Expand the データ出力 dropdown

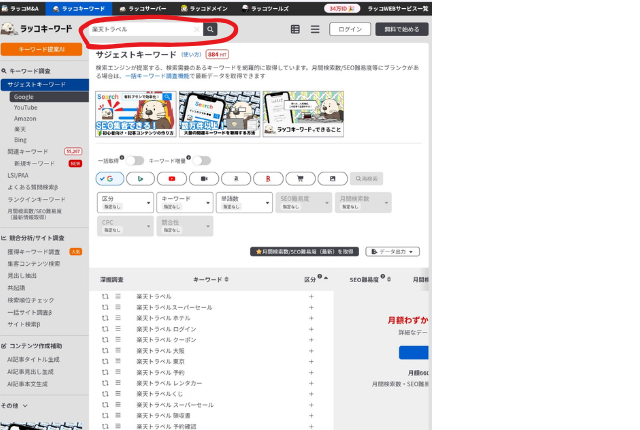(392, 252)
